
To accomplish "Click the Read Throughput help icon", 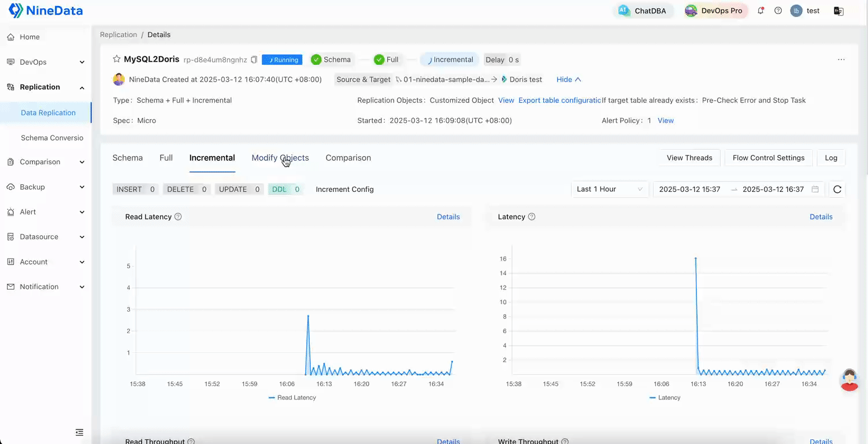I will (x=191, y=441).
